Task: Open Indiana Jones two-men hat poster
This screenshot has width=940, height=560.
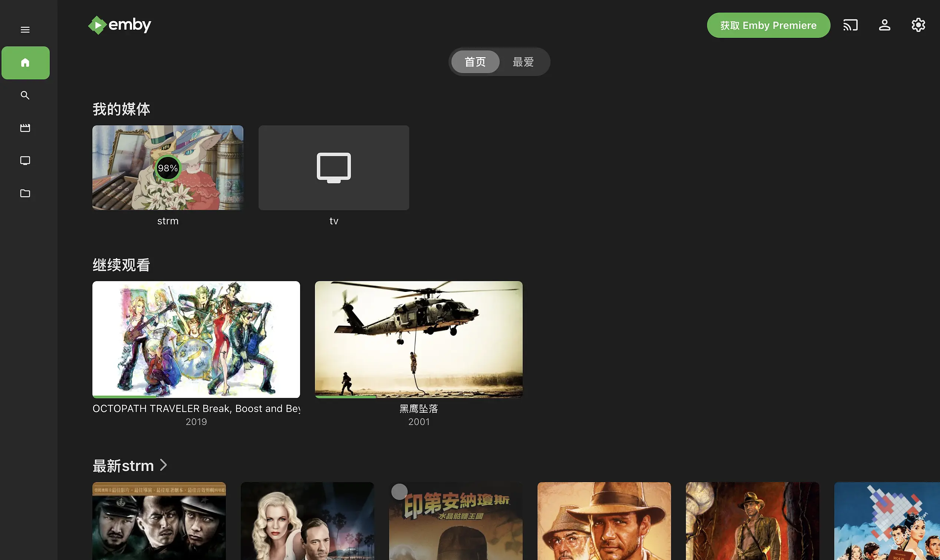Action: coord(604,521)
